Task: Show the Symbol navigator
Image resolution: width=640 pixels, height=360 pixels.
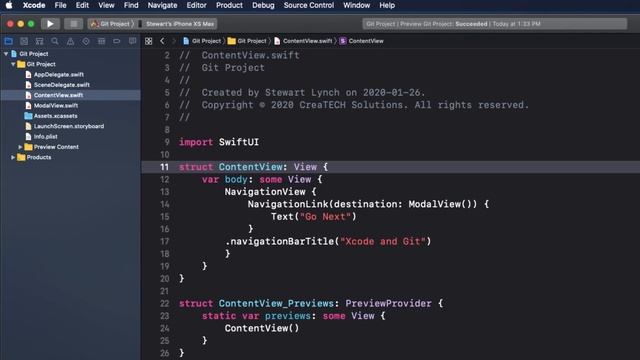Action: pyautogui.click(x=40, y=41)
